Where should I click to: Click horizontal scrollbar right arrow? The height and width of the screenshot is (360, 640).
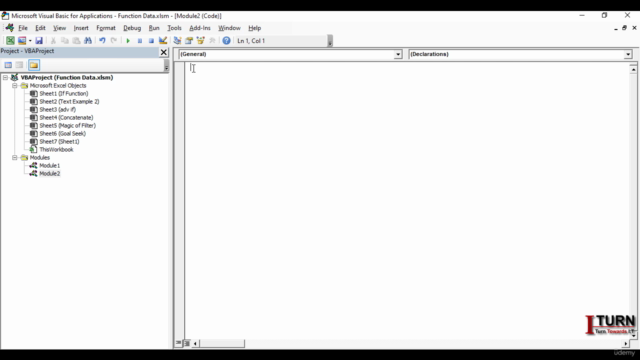coord(626,344)
